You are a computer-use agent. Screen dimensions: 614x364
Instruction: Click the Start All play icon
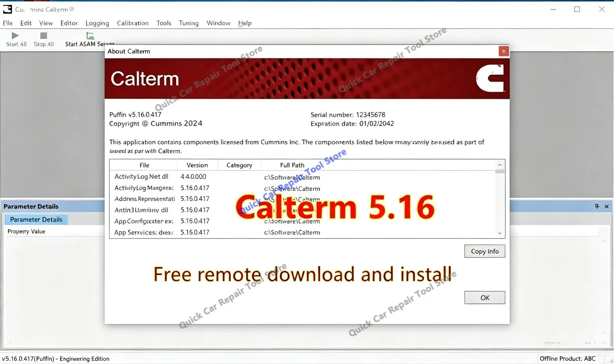coord(15,35)
